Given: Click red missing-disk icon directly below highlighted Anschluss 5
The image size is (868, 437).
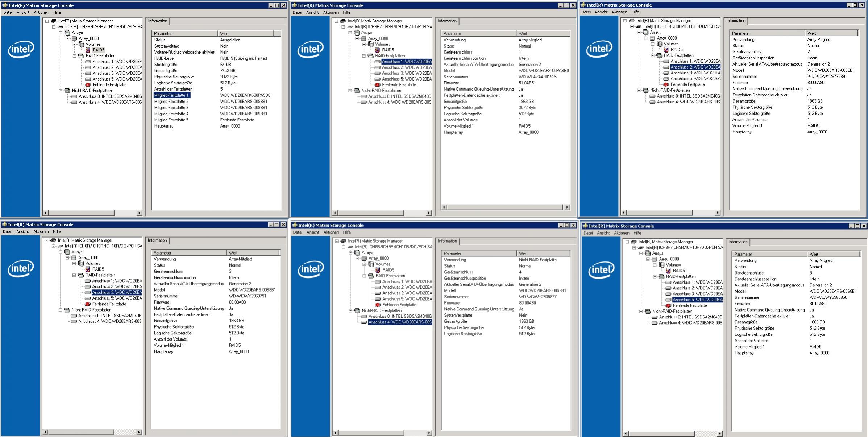Looking at the screenshot, I should 668,305.
